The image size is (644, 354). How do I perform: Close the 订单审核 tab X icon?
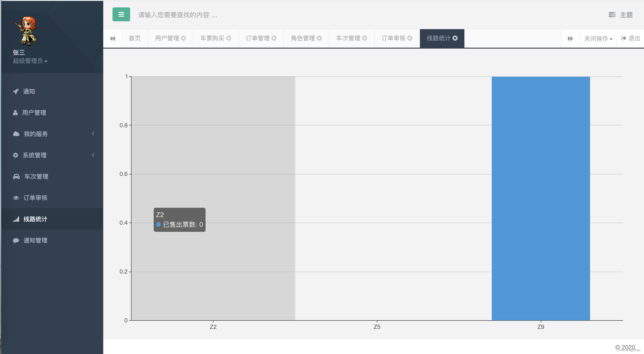410,38
